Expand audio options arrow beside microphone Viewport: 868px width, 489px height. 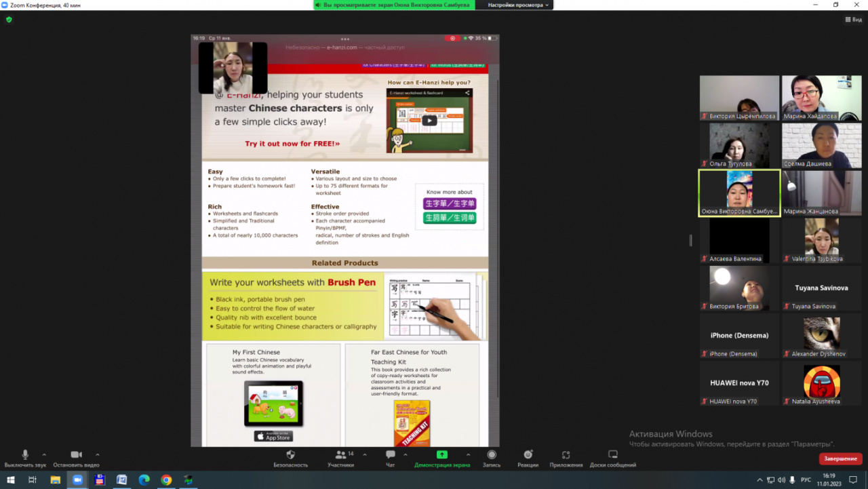click(44, 454)
